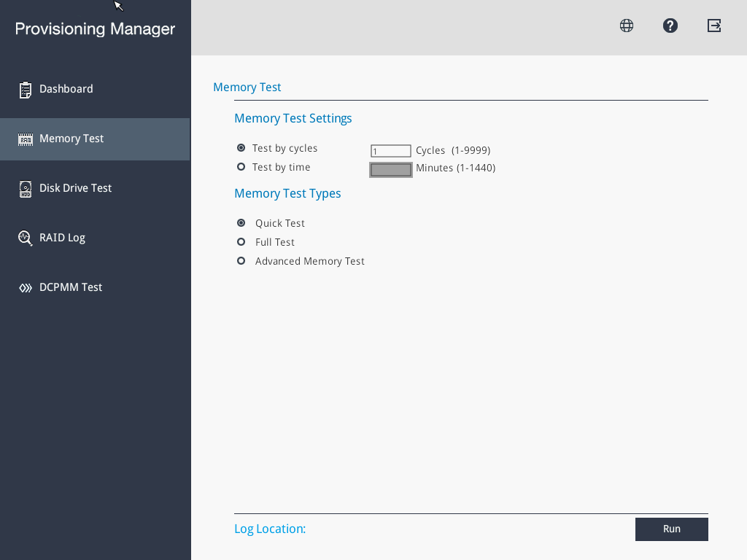This screenshot has width=747, height=560.
Task: Select the Test by time radio button
Action: [241, 167]
